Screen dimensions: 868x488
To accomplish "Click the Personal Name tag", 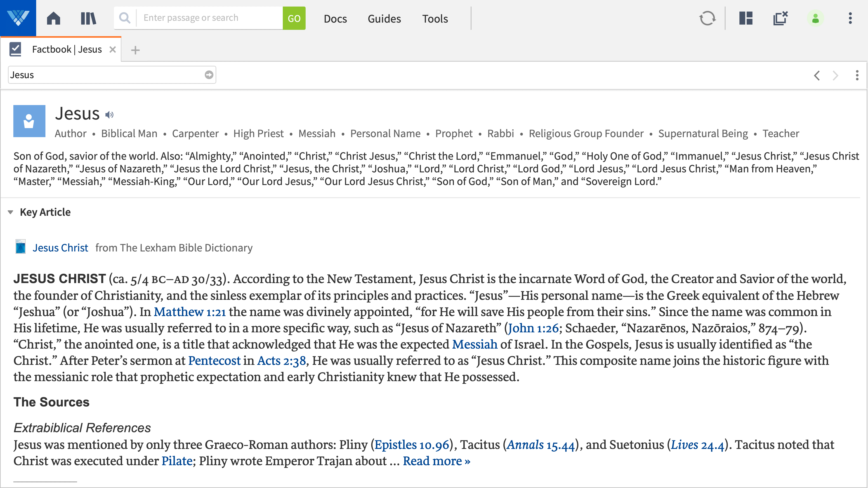I will (385, 133).
